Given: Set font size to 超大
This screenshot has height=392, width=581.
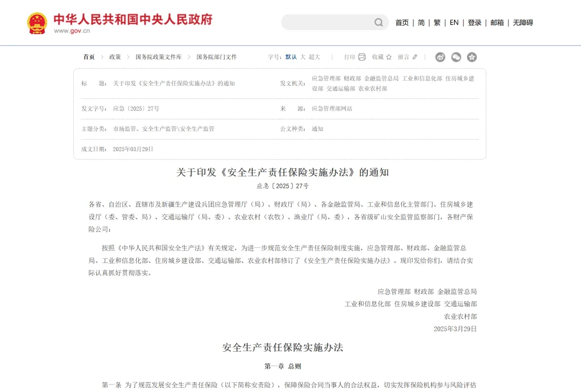Looking at the screenshot, I should [x=314, y=57].
